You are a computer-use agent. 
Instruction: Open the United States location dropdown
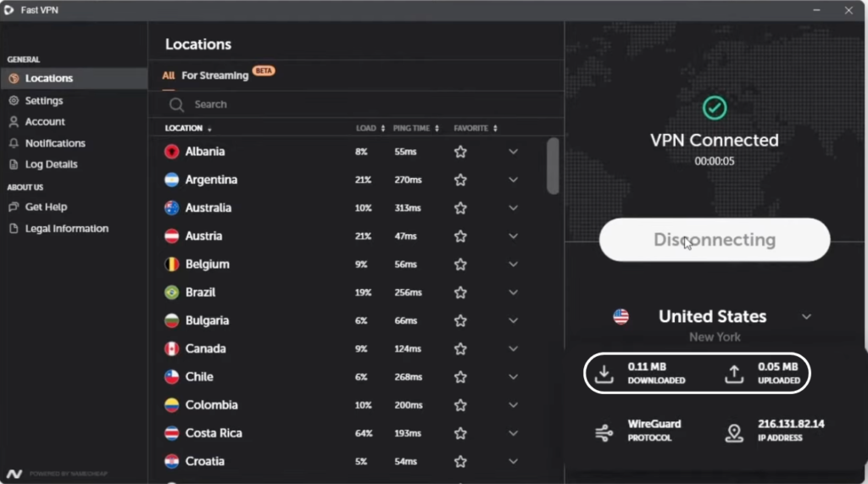[806, 317]
